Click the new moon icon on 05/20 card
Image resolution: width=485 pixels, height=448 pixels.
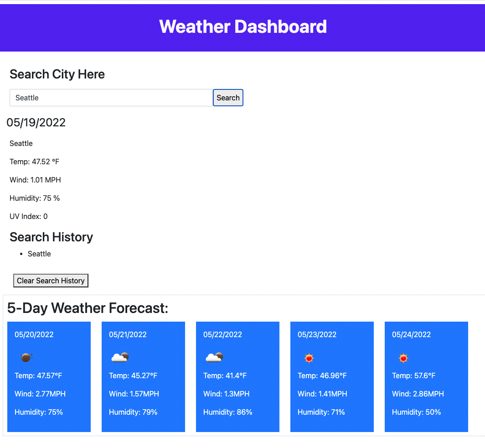point(26,357)
